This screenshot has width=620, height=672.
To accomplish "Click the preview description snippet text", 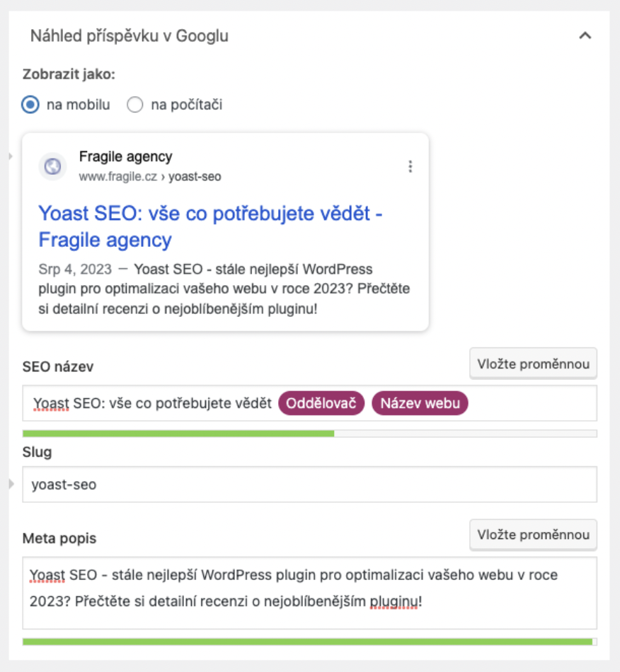I will coord(224,290).
